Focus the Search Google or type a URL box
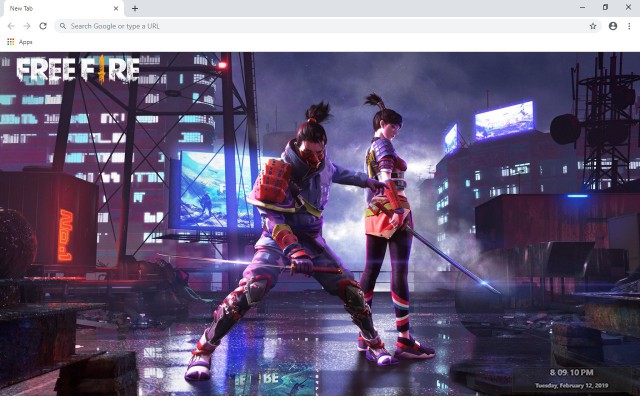 [x=328, y=26]
